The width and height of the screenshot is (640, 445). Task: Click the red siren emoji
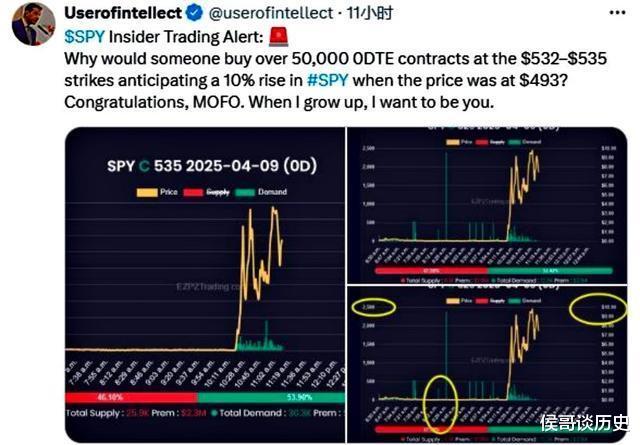click(x=279, y=37)
